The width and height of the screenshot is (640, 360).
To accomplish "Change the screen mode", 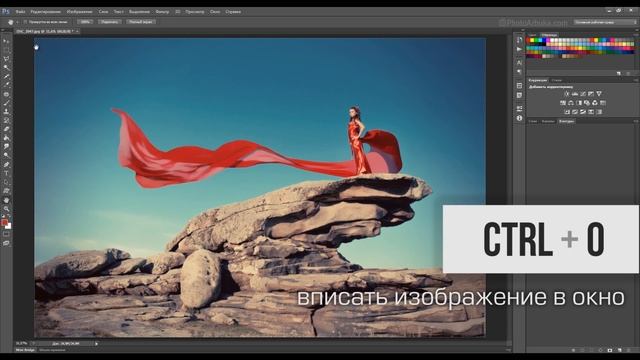I will click(x=6, y=243).
